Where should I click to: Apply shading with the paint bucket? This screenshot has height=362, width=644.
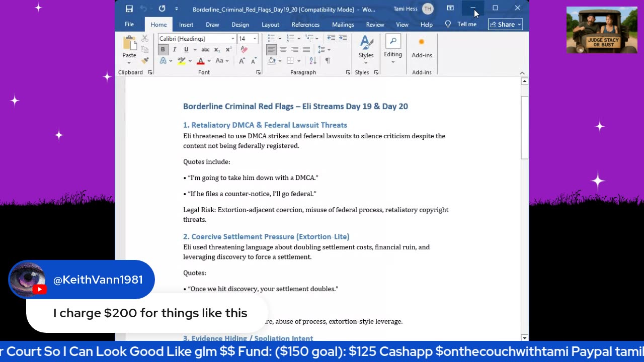coord(272,61)
